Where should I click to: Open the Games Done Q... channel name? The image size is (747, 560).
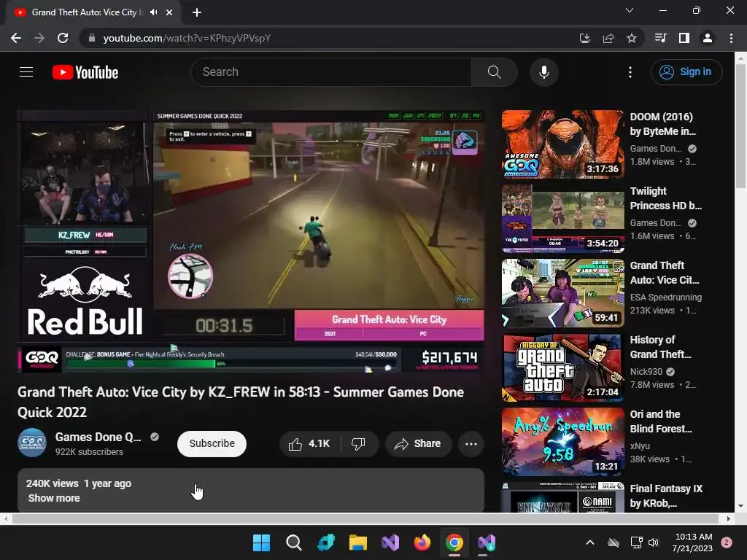tap(98, 437)
